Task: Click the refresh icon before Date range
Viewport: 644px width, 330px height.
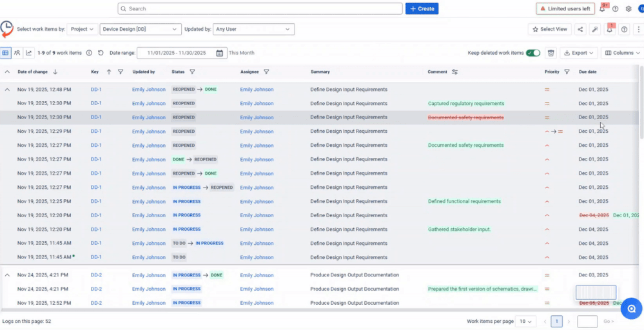Action: [101, 53]
